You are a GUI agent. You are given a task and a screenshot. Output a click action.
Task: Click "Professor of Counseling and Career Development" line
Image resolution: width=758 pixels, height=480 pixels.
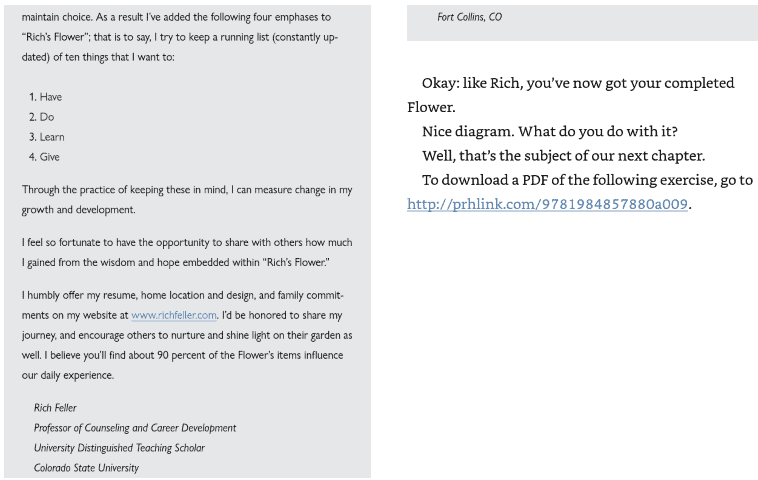[x=135, y=428]
